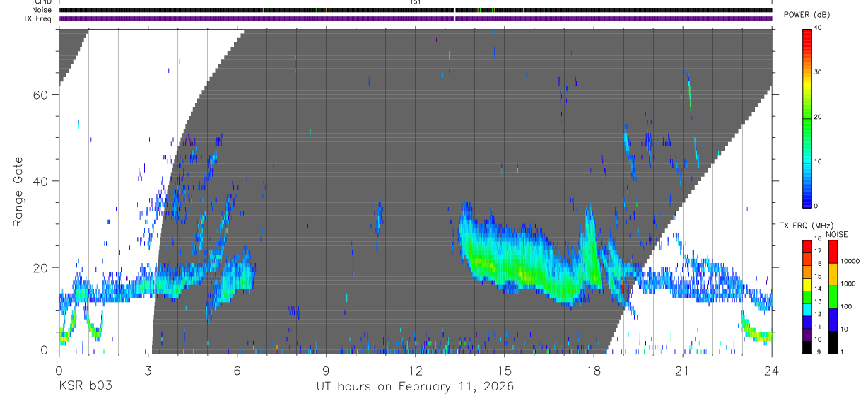Click the 1 label on the NOISE legend
Image resolution: width=868 pixels, height=401 pixels.
(x=842, y=351)
